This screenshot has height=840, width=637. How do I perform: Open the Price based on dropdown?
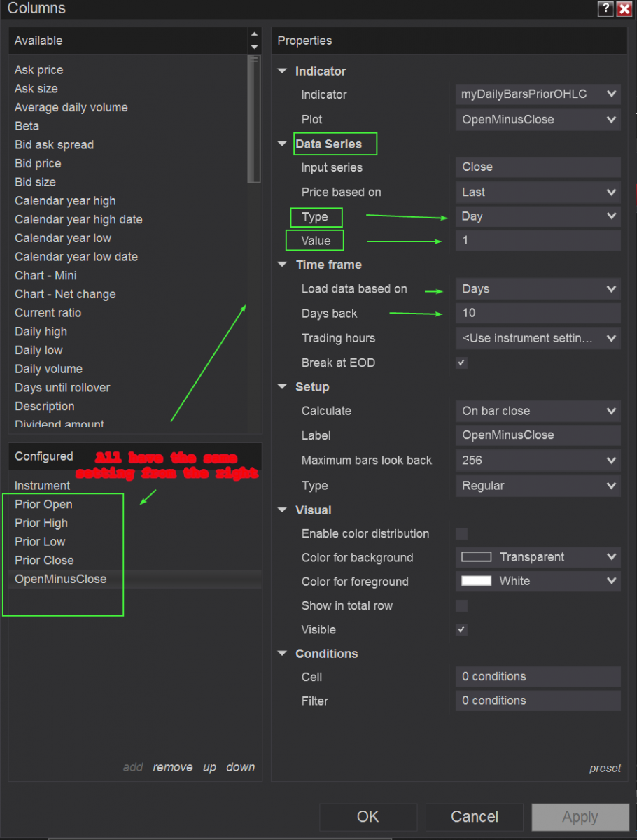pos(538,192)
